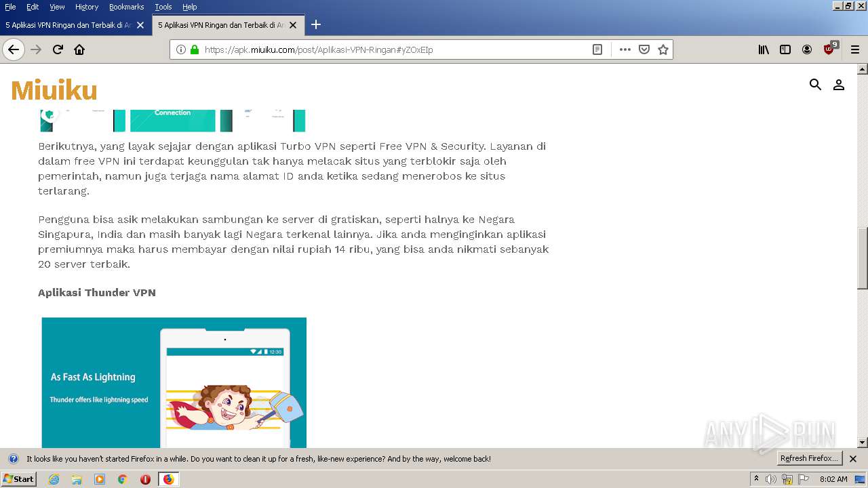Open the Firefox Home page
The height and width of the screenshot is (488, 868).
coord(79,49)
